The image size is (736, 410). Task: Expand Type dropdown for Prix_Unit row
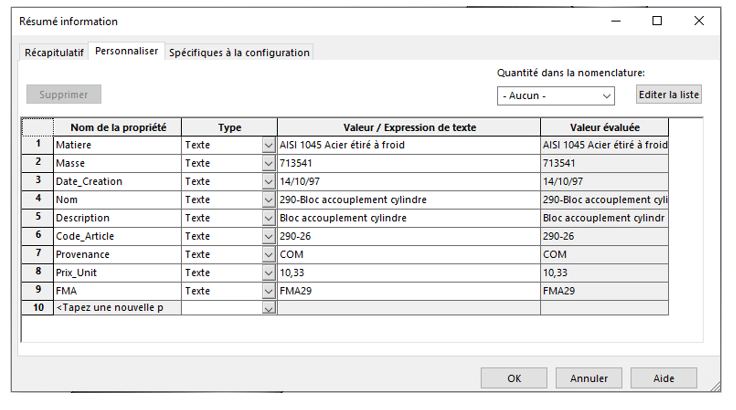pos(268,273)
